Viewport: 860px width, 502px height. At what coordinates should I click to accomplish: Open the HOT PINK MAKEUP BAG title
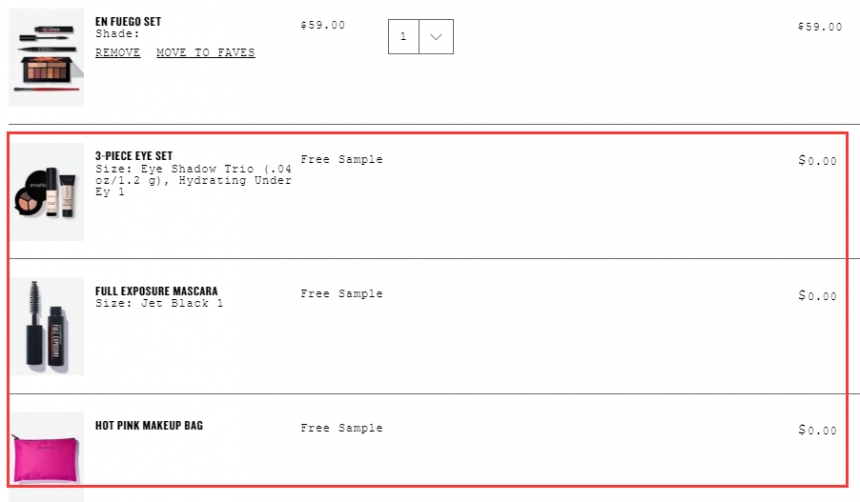tap(149, 425)
